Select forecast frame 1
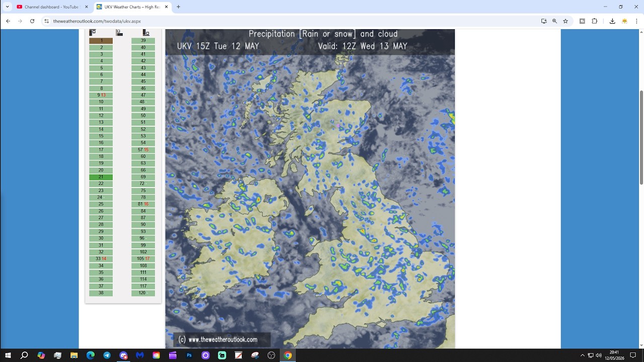Screen dimensions: 644x362 101,41
